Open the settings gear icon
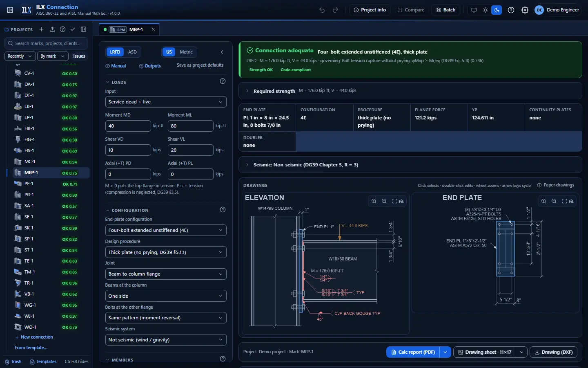The width and height of the screenshot is (588, 368). coord(525,10)
